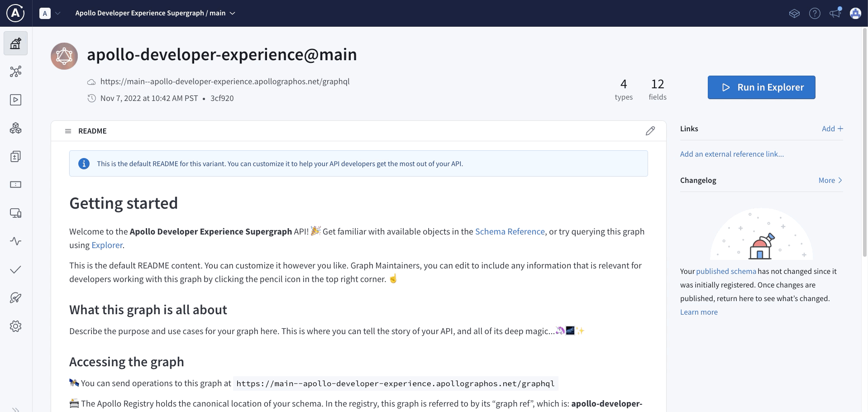Follow the published schema link
This screenshot has height=412, width=868.
click(x=726, y=271)
